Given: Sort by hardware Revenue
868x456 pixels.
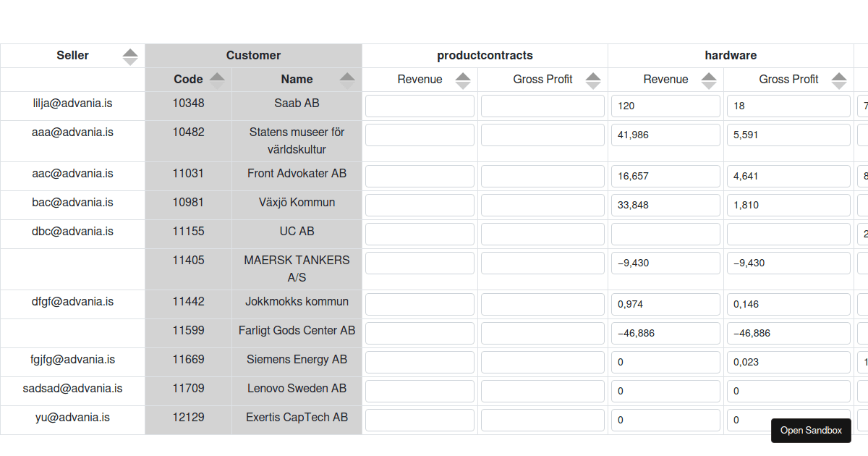Looking at the screenshot, I should (709, 80).
